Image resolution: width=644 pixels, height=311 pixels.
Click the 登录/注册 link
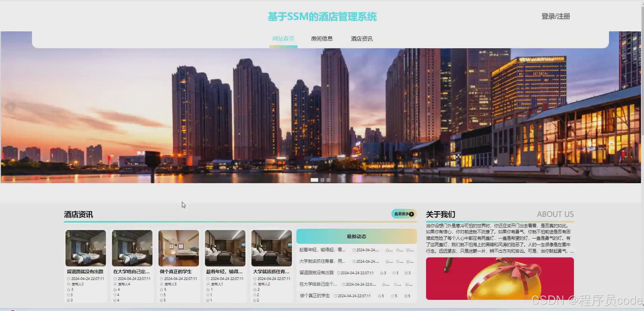pos(555,16)
